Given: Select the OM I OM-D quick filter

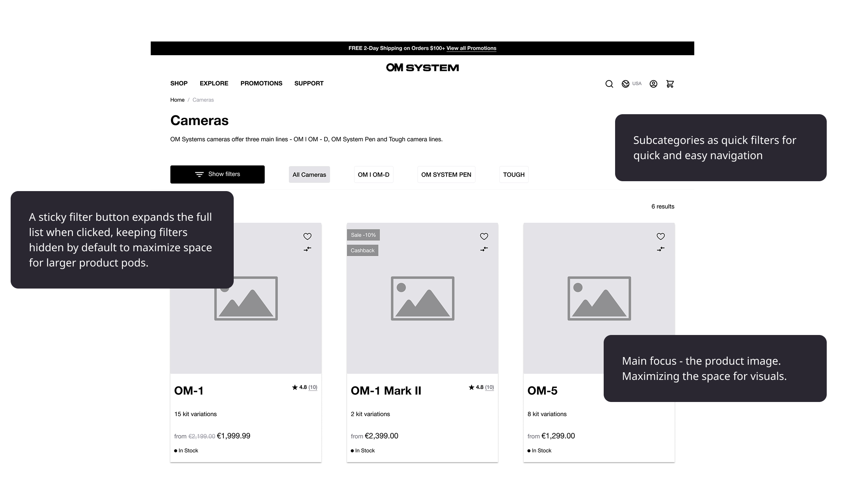Looking at the screenshot, I should (373, 175).
